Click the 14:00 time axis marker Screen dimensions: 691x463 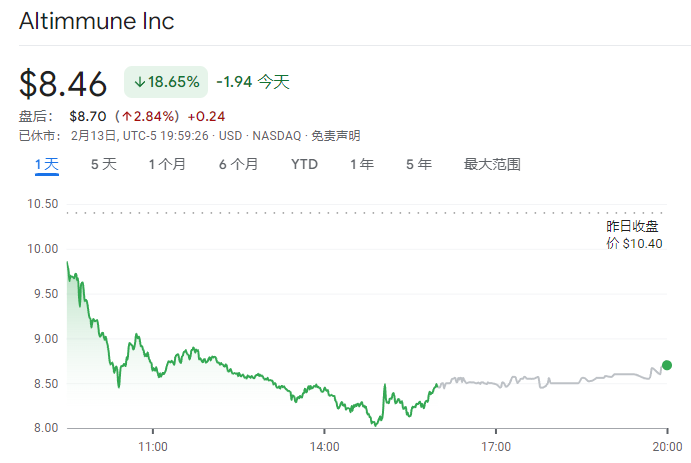[324, 447]
